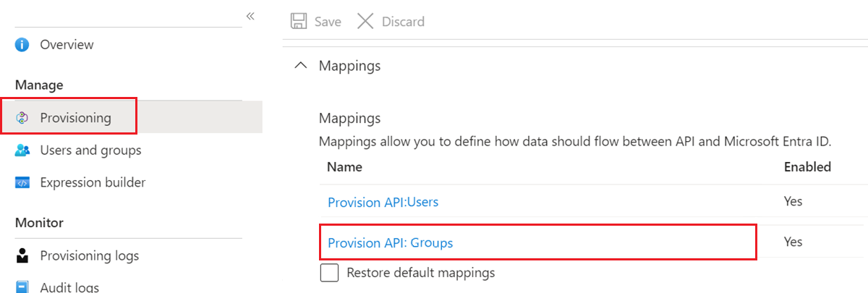Open Provision API:Users mapping link
Screen dimensions: 868x293
(383, 202)
